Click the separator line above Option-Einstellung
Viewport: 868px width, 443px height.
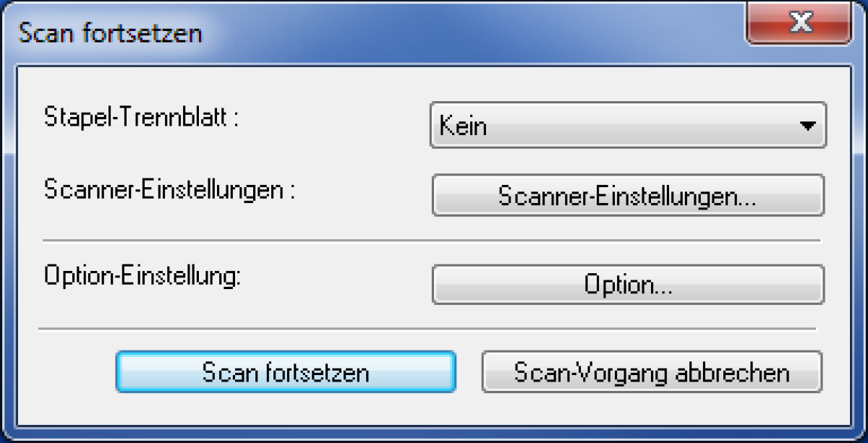[x=432, y=240]
